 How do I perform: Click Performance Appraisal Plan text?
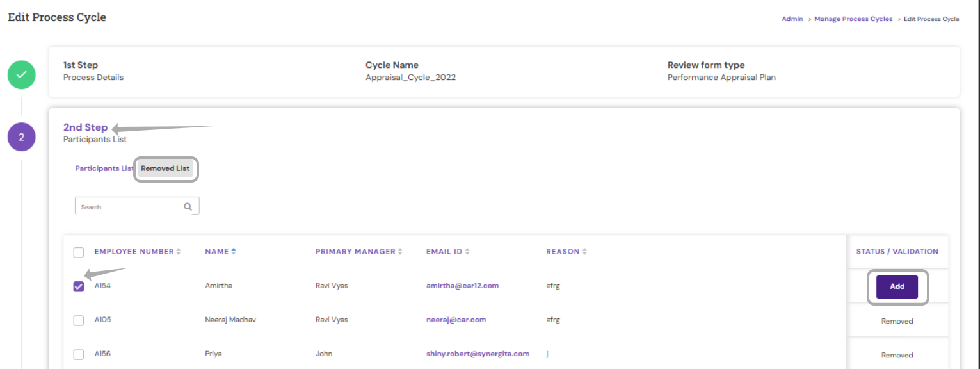[x=721, y=78]
